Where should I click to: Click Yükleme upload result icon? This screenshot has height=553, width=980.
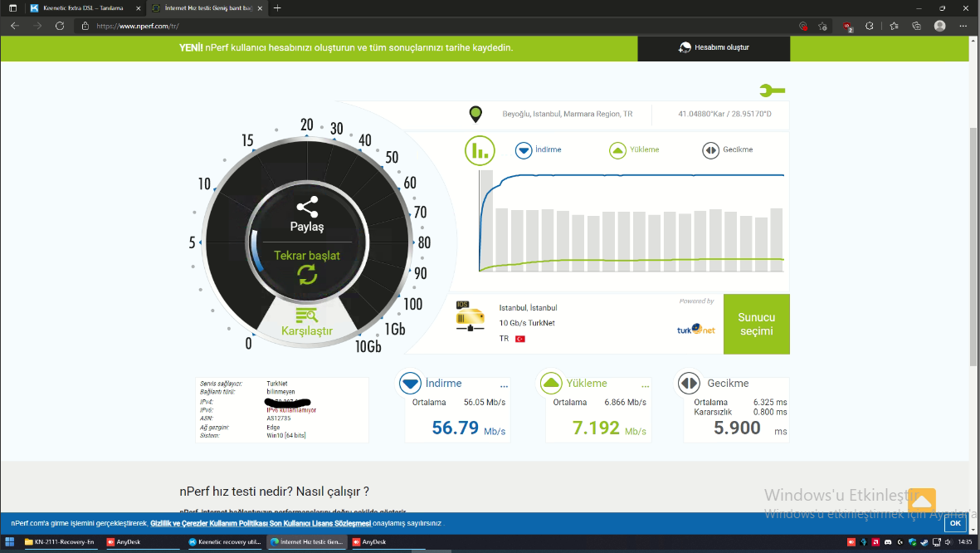pos(551,383)
